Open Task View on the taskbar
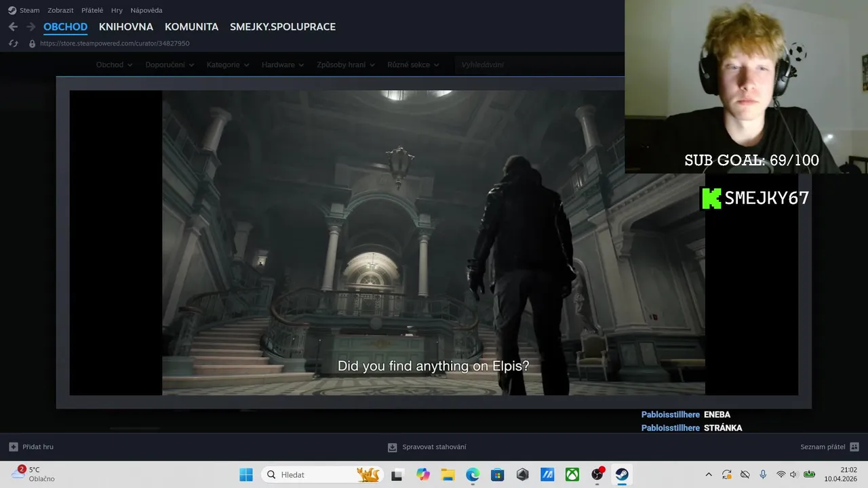 click(397, 474)
